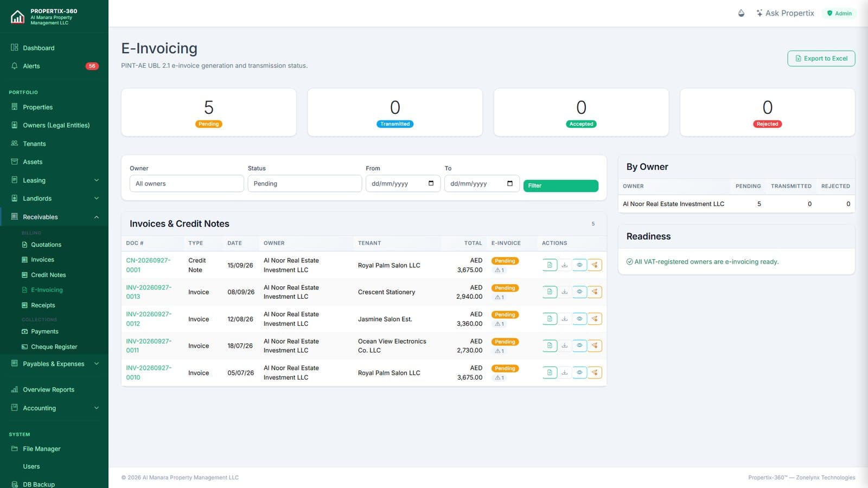
Task: Click the theme droplet icon in header
Action: (x=741, y=13)
